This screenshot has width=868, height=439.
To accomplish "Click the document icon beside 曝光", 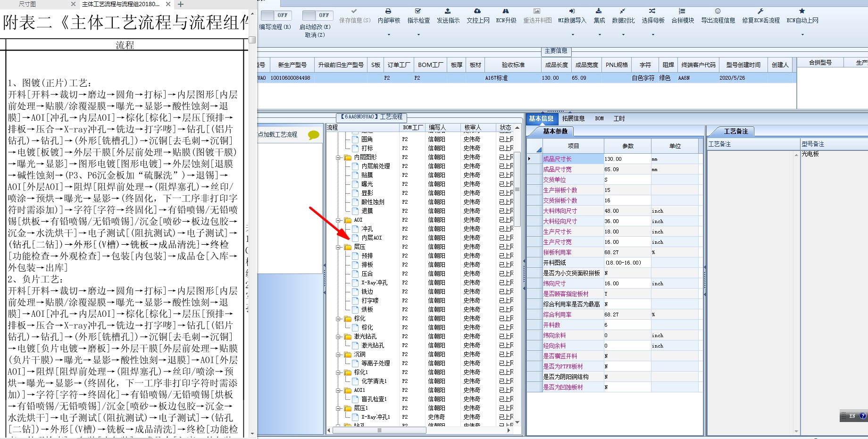I will pos(355,184).
